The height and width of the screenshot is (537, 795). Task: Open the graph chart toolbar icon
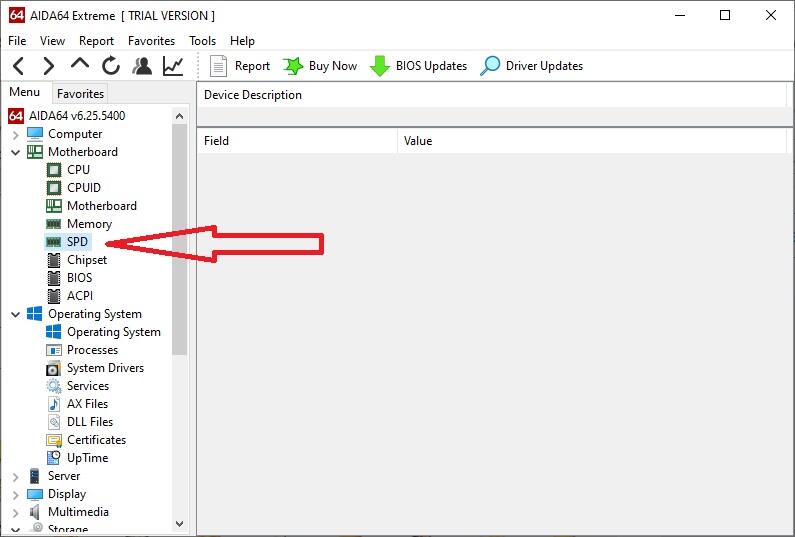tap(173, 66)
